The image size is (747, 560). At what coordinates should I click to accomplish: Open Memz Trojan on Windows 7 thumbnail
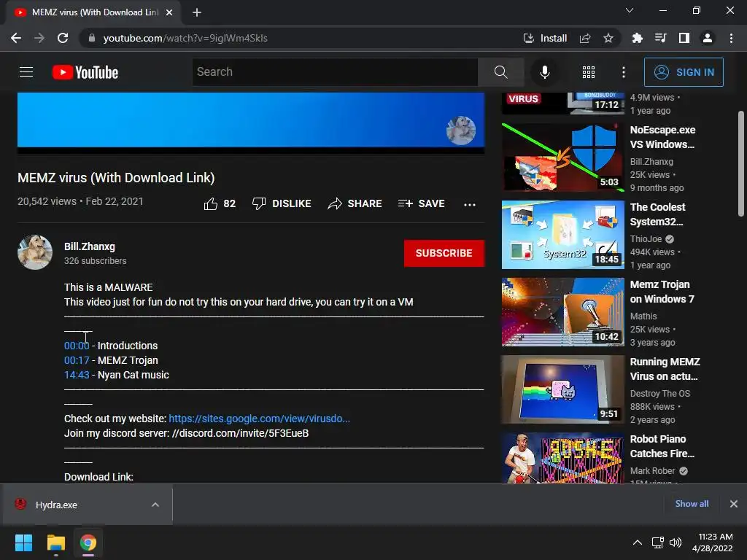(562, 312)
